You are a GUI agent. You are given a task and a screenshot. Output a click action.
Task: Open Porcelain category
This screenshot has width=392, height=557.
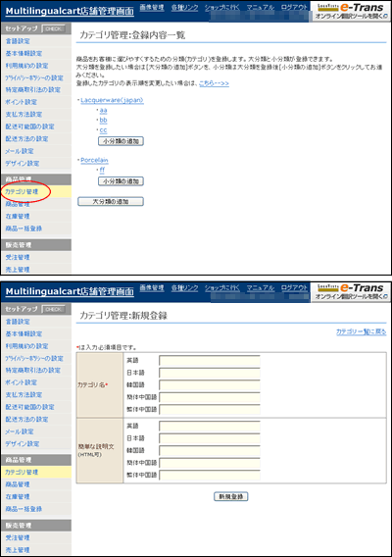94,160
